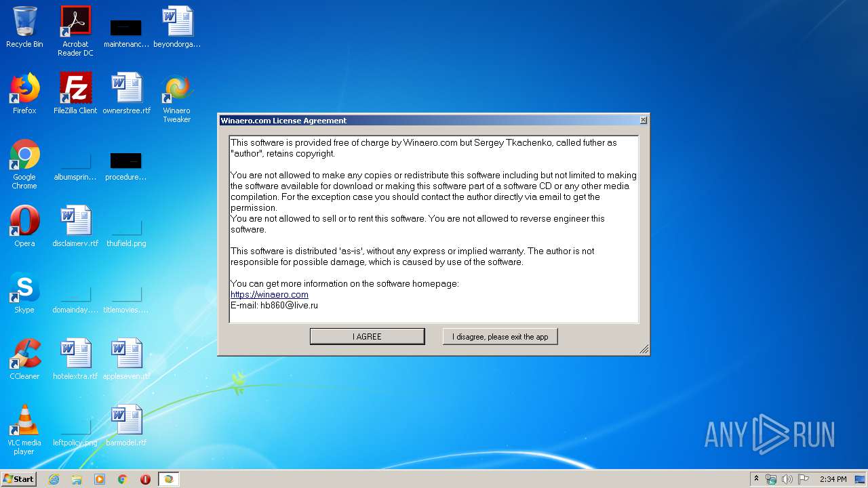The height and width of the screenshot is (488, 868).
Task: Open Internet Explorer from taskbar
Action: [54, 479]
